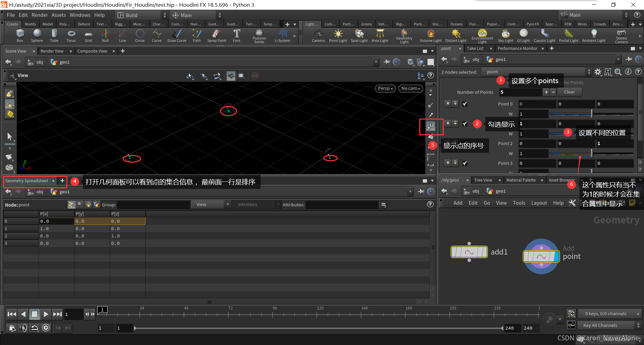Toggle audio speaker icon in playbar
Screen dimensions: 644x345
click(x=23, y=328)
